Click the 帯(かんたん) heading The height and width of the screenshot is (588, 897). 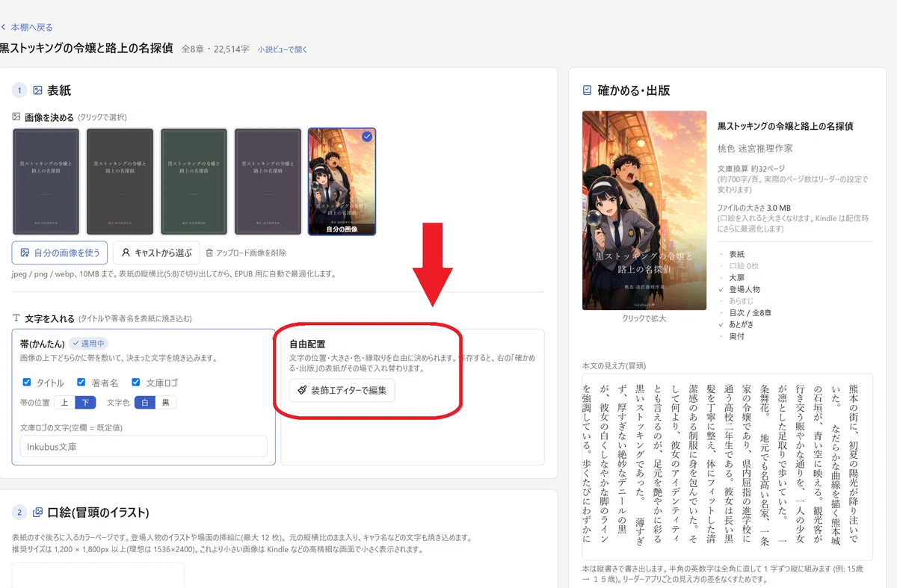[43, 344]
